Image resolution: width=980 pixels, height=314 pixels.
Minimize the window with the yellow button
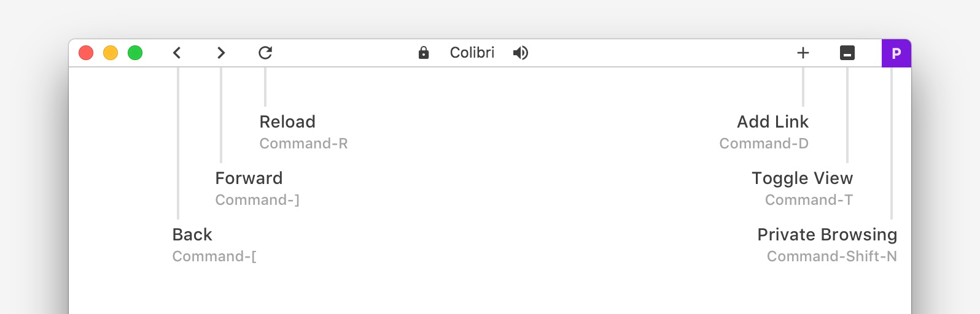click(111, 53)
